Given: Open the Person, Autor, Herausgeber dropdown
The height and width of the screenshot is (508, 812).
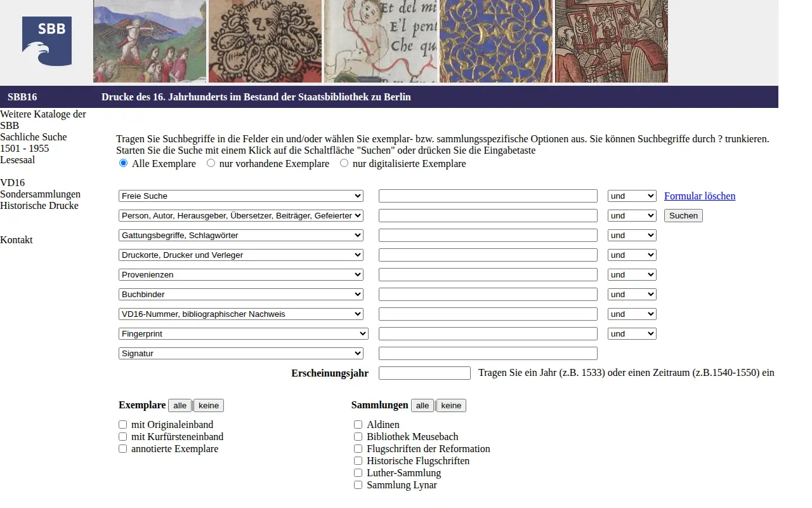Looking at the screenshot, I should click(241, 216).
